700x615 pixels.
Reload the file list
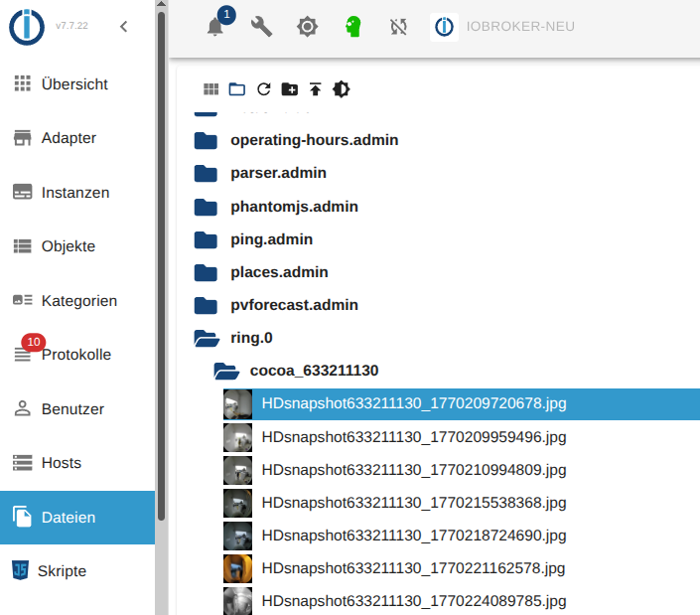coord(264,89)
